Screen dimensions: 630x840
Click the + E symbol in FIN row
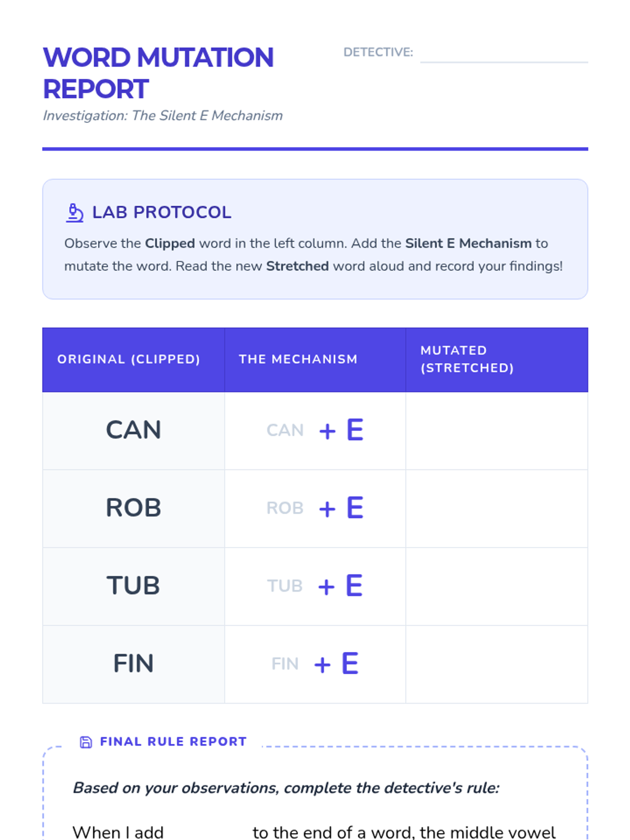coord(337,663)
